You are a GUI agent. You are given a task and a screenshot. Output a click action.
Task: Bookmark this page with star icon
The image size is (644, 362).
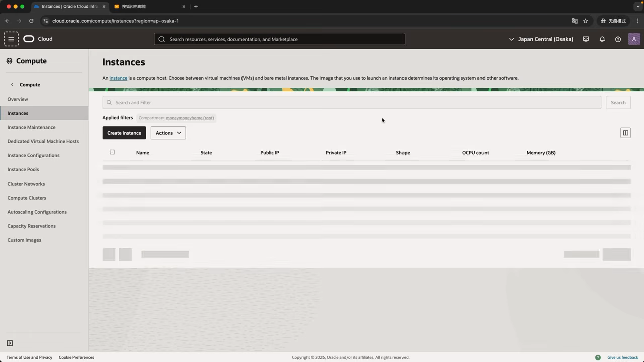[586, 21]
